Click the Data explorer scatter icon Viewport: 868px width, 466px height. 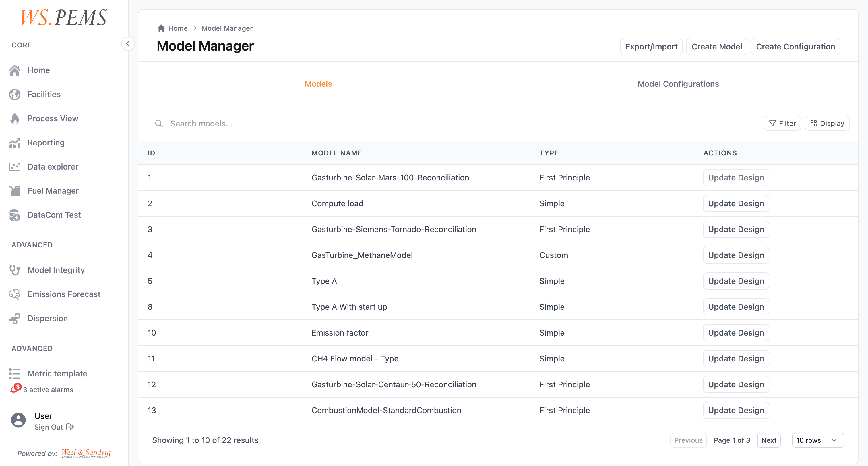(15, 167)
